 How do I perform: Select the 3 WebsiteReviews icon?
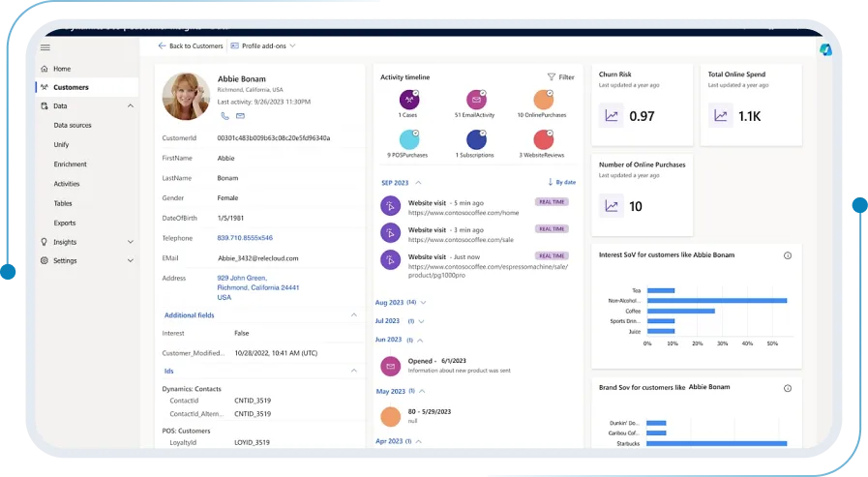543,140
